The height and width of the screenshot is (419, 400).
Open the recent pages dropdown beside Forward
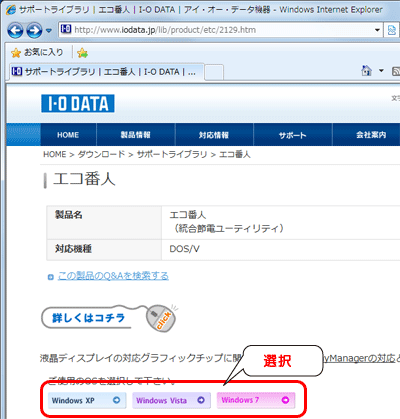pos(49,31)
